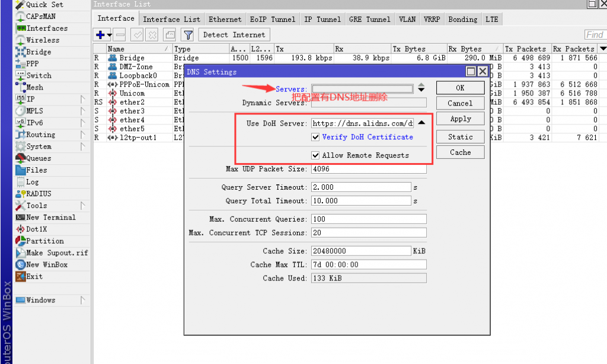Image resolution: width=607 pixels, height=364 pixels.
Task: Click the enable checkmark toolbar button
Action: 137,35
